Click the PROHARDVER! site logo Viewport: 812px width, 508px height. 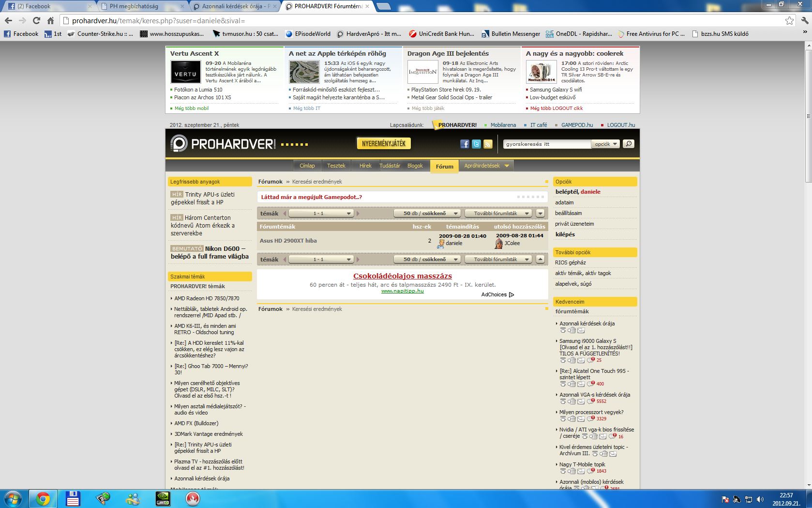pos(224,143)
